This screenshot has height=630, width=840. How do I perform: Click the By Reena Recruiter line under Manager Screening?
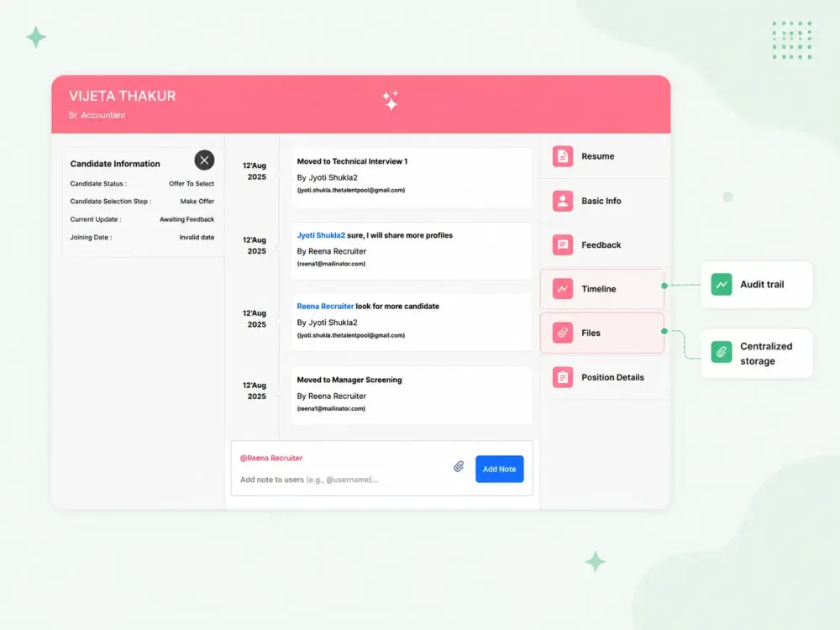click(x=332, y=396)
